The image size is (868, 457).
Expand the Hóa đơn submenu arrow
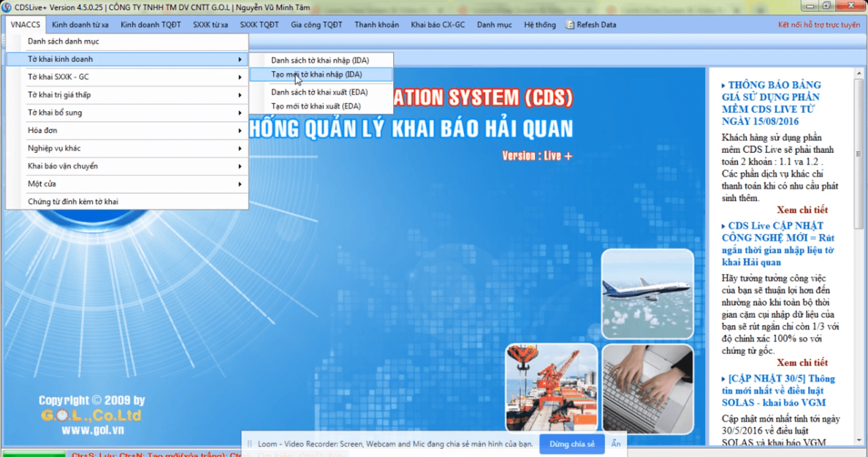(x=239, y=131)
